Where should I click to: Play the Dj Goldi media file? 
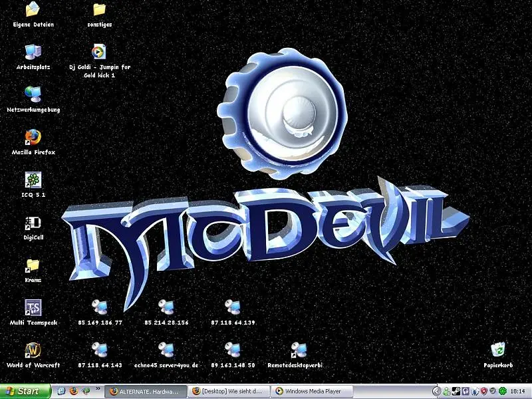point(99,53)
